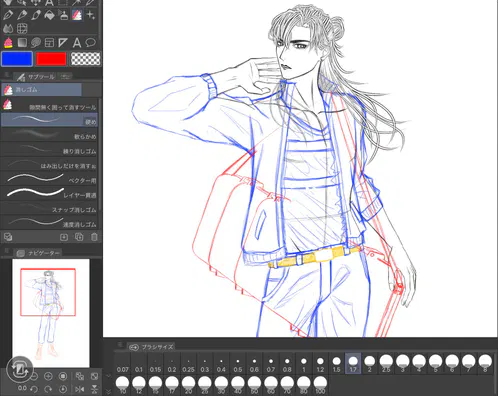498x396 pixels.
Task: Rotate canvas right in navigator
Action: coord(48,389)
